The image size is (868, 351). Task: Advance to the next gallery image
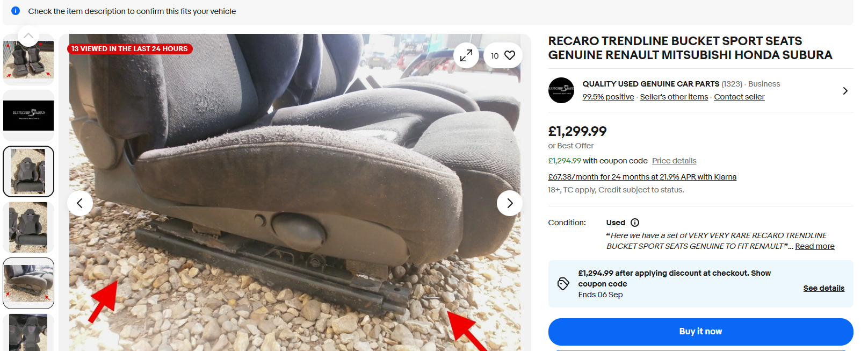click(x=510, y=203)
